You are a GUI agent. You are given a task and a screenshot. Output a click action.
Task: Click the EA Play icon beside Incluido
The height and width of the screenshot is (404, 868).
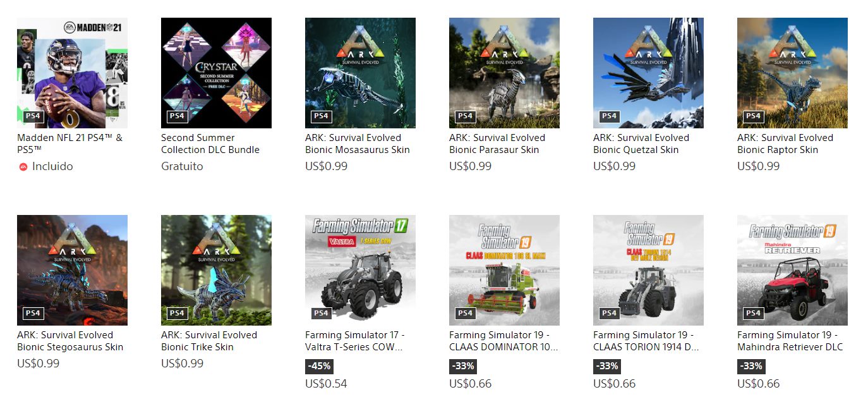tap(23, 167)
